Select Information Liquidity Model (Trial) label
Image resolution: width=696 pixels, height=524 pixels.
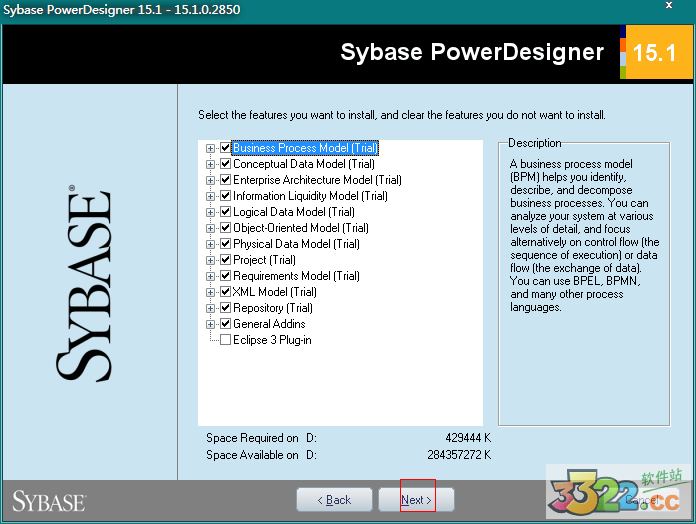(x=310, y=196)
